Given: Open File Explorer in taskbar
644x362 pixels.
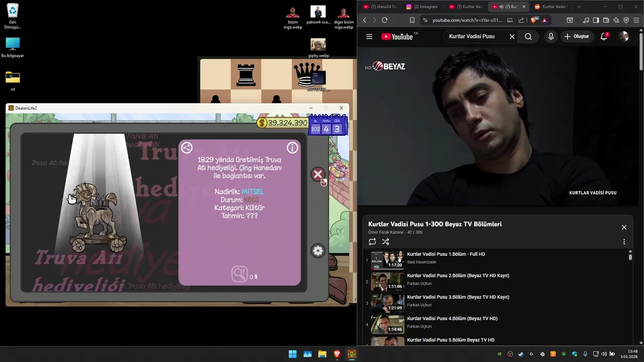Looking at the screenshot, I should tap(322, 354).
